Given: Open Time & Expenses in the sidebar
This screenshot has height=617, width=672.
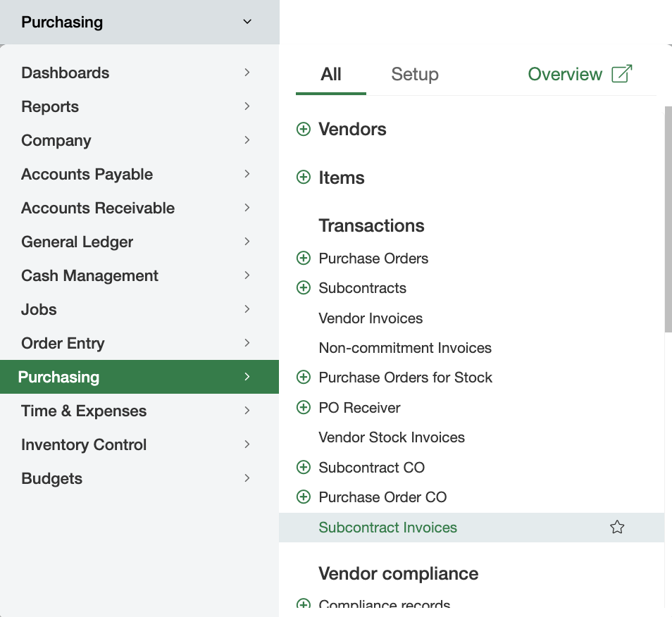Looking at the screenshot, I should tap(139, 411).
